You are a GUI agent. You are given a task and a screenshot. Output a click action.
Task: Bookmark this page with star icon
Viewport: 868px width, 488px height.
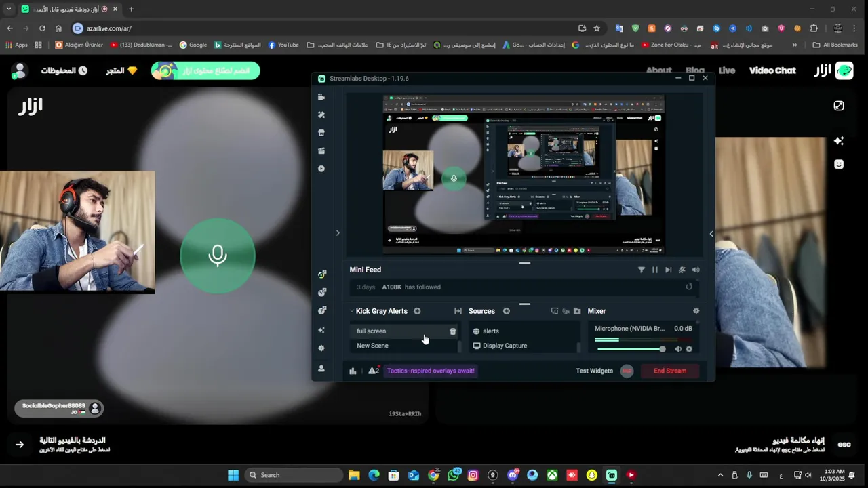click(597, 28)
